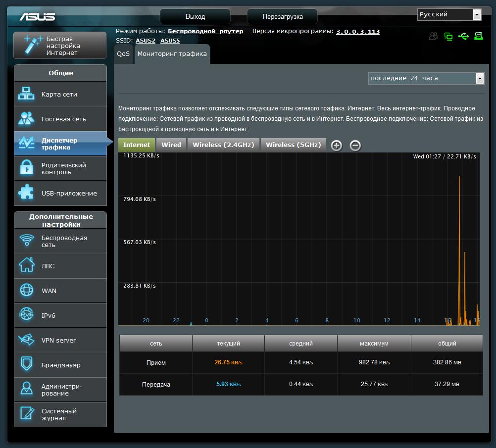Open Гостевая сеть menu item
The width and height of the screenshot is (496, 448).
click(x=60, y=119)
